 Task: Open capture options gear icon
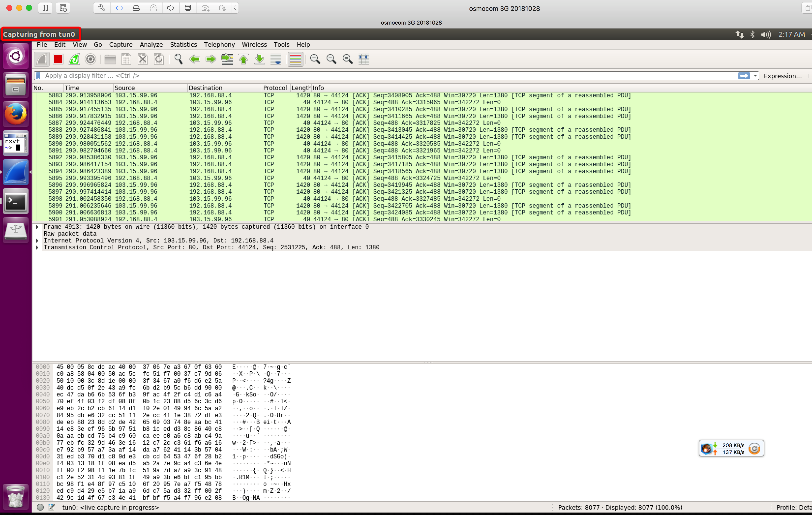pyautogui.click(x=90, y=59)
